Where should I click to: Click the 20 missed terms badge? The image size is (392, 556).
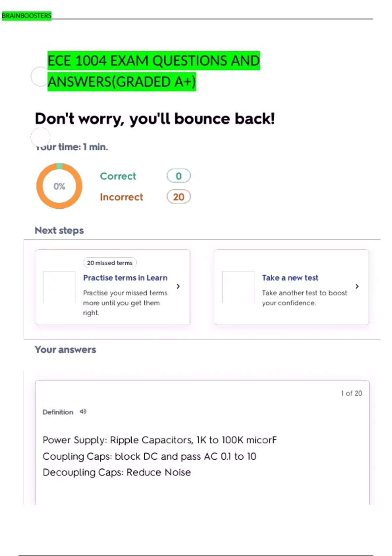point(110,263)
